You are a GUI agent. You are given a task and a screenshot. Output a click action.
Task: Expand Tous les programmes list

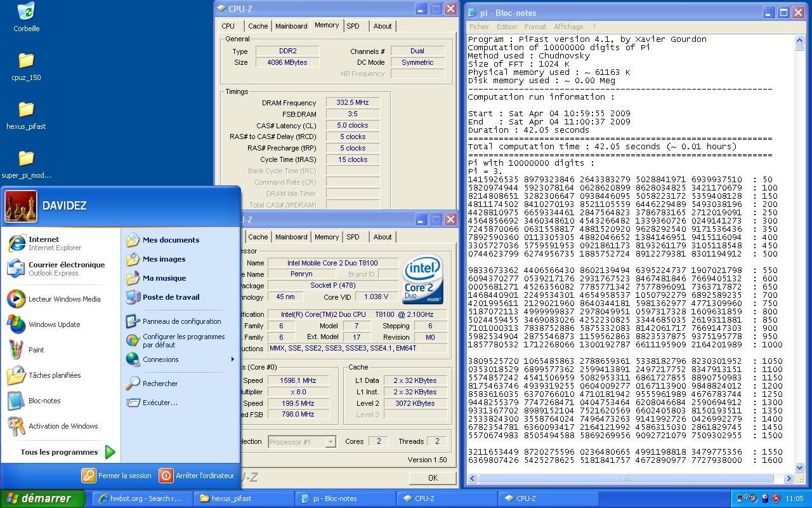point(67,452)
